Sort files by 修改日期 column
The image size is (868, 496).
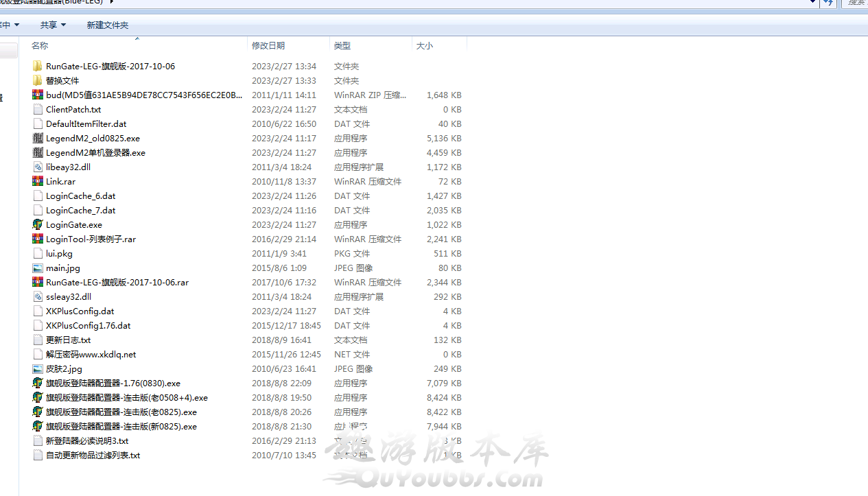(268, 46)
